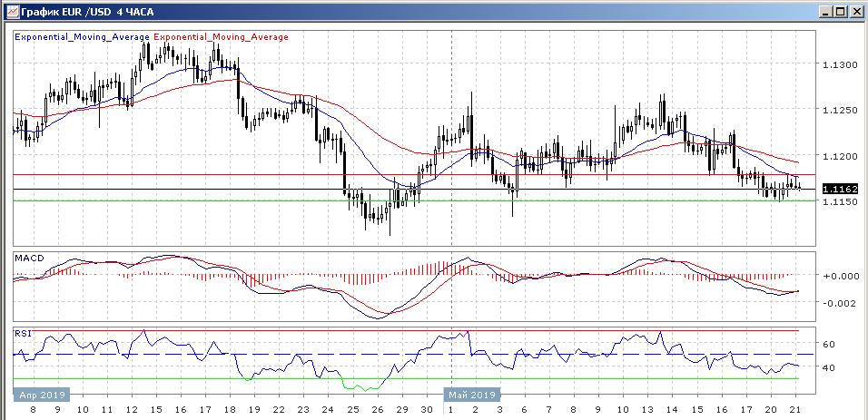Select the Май 2019 month marker

point(470,395)
